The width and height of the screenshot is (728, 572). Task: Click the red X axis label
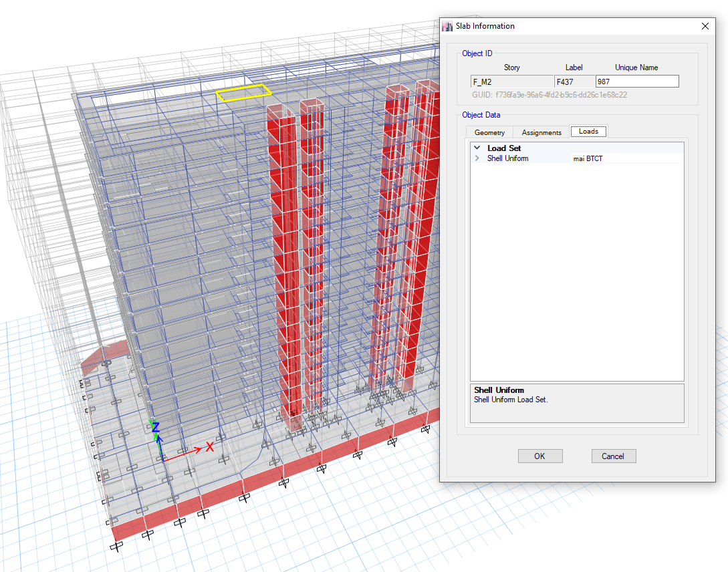pyautogui.click(x=210, y=447)
